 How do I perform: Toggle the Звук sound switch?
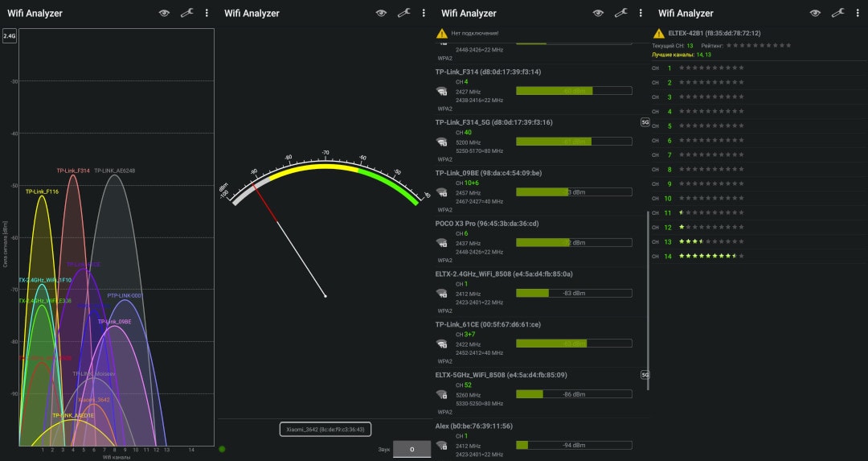click(x=411, y=450)
